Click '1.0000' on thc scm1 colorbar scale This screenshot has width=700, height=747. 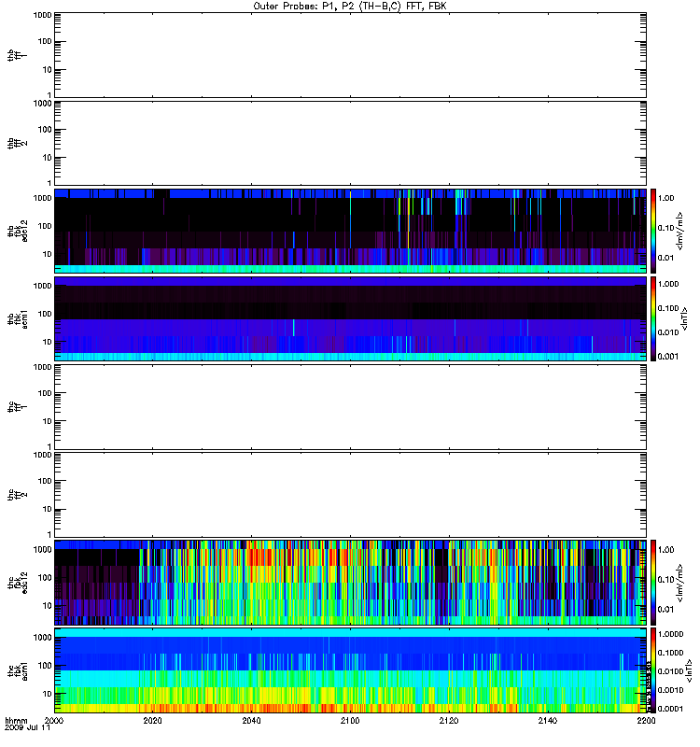(x=670, y=634)
